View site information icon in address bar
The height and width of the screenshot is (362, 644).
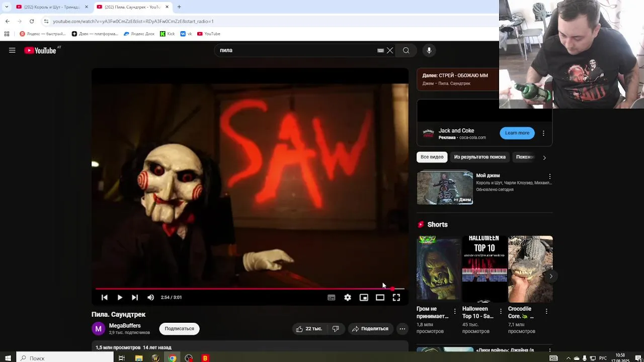pos(46,21)
